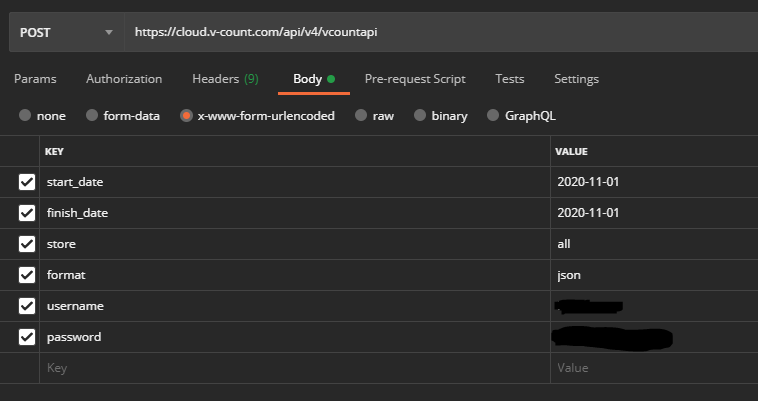Switch to the Params tab
Image resolution: width=758 pixels, height=401 pixels.
35,79
